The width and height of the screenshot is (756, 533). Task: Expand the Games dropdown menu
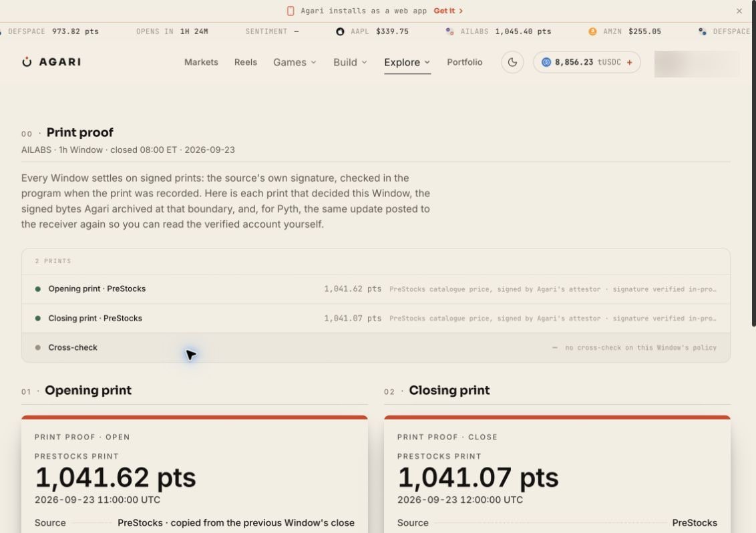point(295,62)
